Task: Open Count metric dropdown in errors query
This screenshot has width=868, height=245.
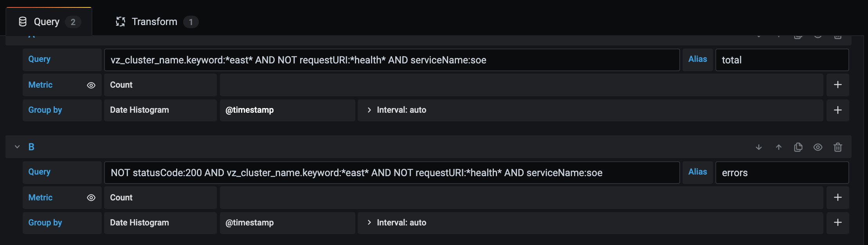Action: (160, 198)
